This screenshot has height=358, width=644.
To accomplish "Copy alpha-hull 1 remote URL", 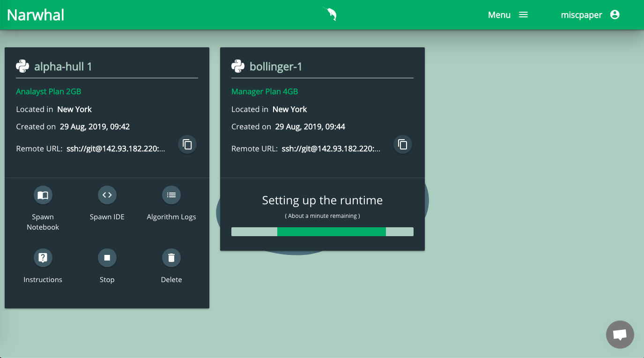I will click(x=187, y=144).
